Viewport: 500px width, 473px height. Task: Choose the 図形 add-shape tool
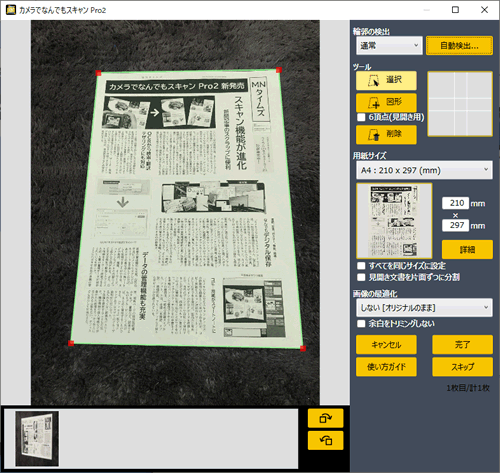pyautogui.click(x=386, y=102)
